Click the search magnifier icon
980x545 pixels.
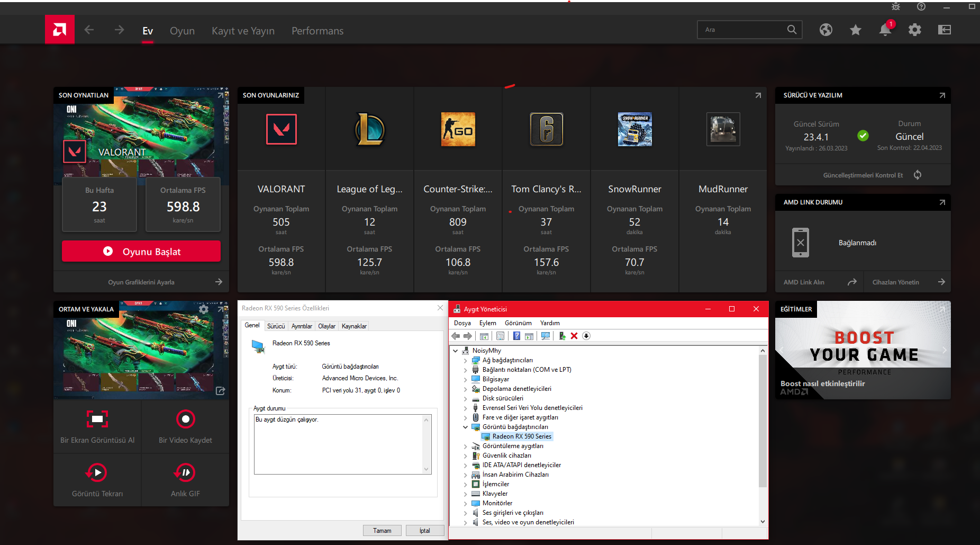792,30
